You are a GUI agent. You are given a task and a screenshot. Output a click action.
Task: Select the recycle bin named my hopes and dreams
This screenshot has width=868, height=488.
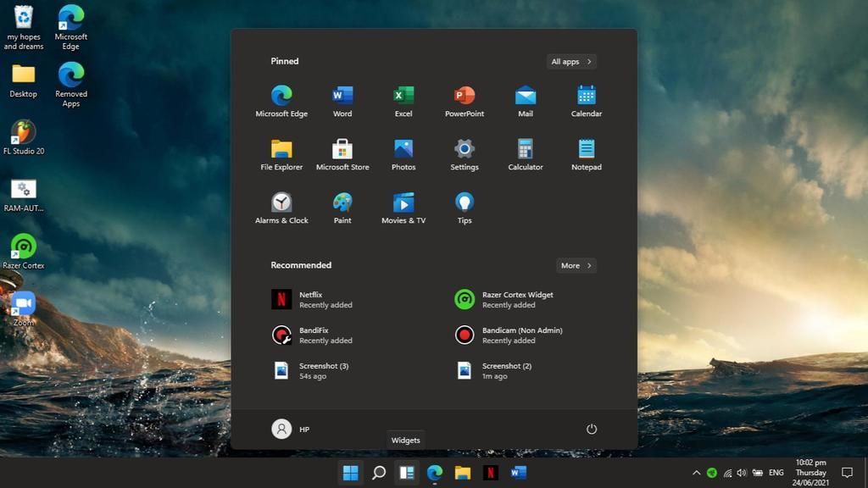point(24,28)
